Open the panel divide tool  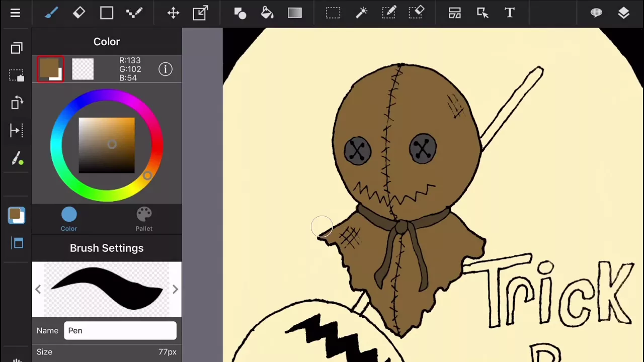pos(455,13)
